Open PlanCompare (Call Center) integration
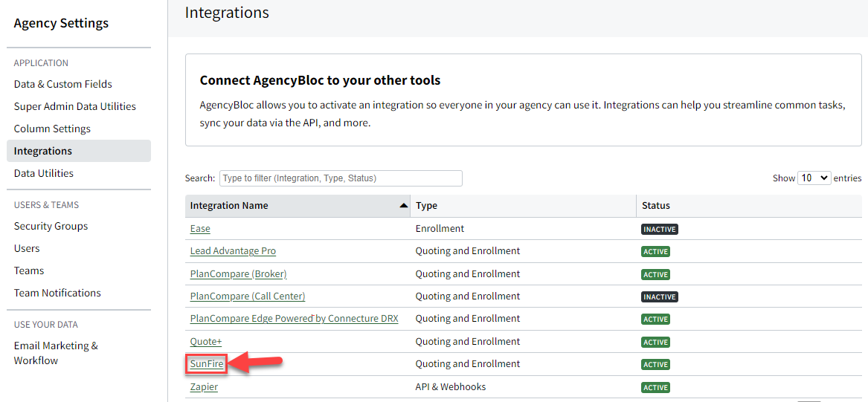 [248, 296]
